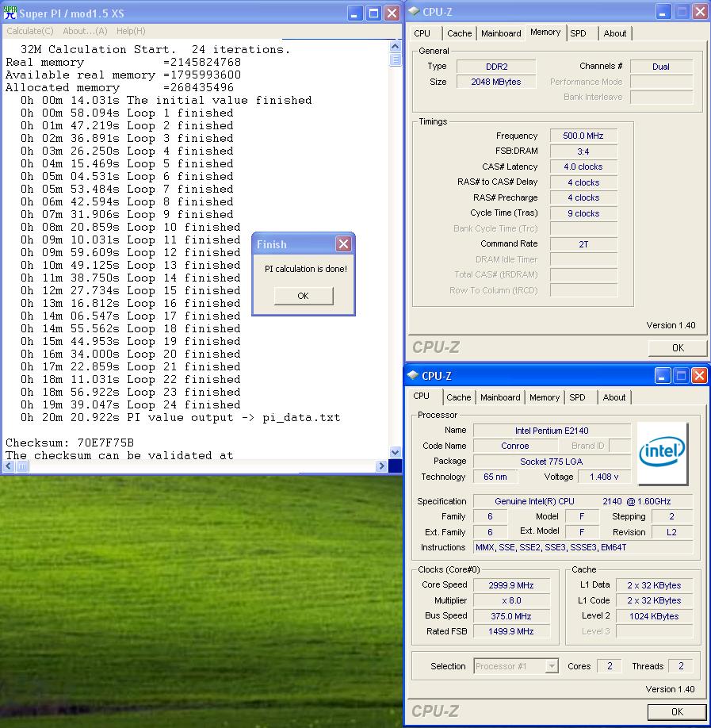Image resolution: width=711 pixels, height=728 pixels.
Task: Open Mainboard tab in lower CPU-Z
Action: tap(500, 397)
